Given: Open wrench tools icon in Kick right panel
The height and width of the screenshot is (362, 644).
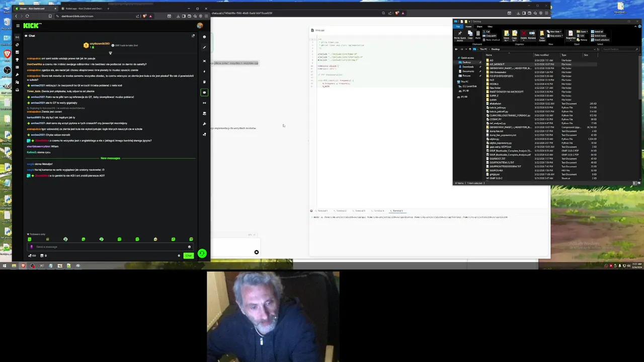Looking at the screenshot, I should tap(204, 124).
